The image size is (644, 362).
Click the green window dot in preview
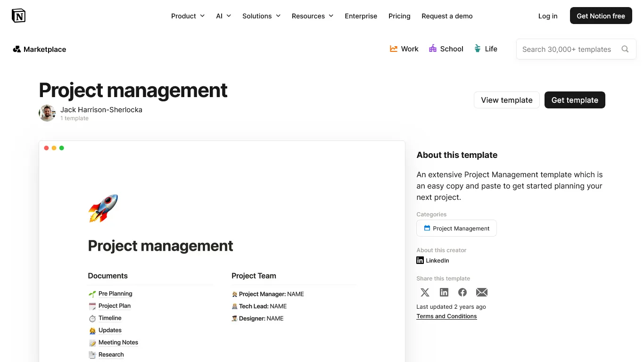tap(61, 148)
